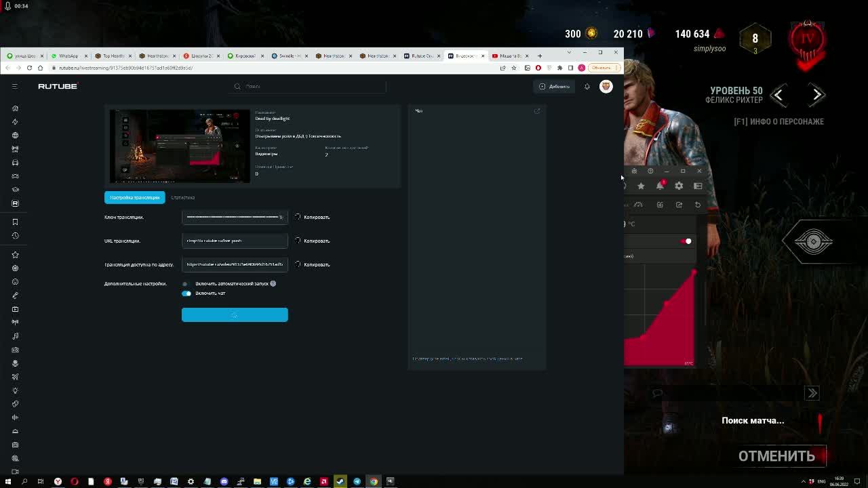Click the bookmark icon in Rutube sidebar
The height and width of the screenshot is (488, 868).
[x=15, y=222]
